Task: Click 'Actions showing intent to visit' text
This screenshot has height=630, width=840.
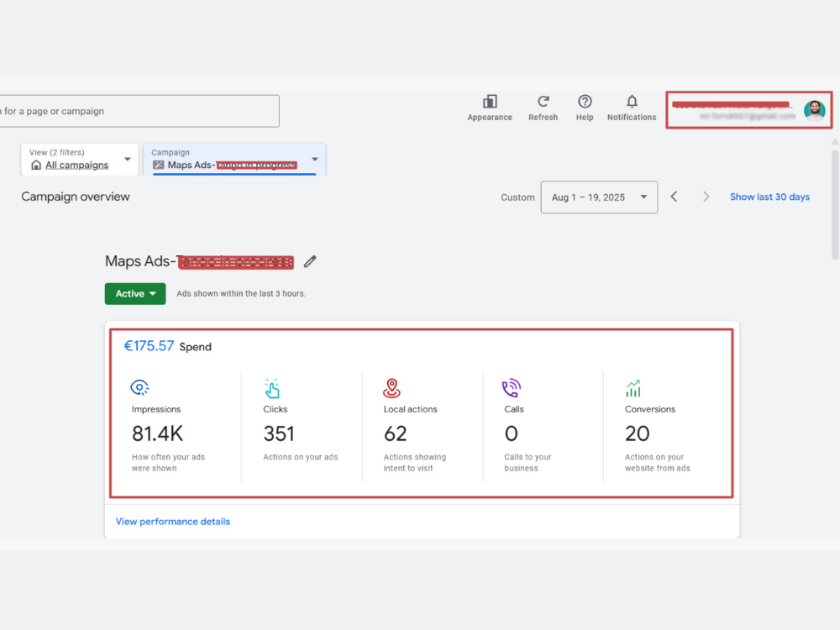Action: [415, 462]
